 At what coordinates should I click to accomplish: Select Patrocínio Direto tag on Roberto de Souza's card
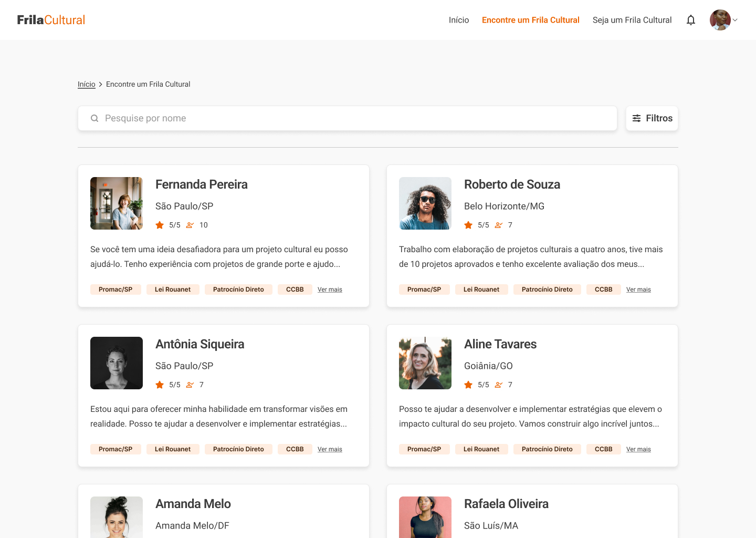[x=547, y=289]
